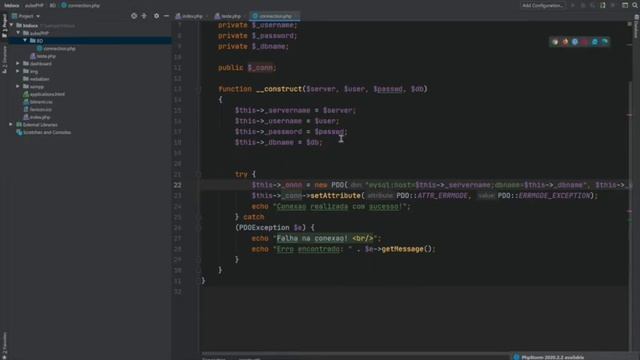Screen dimensions: 640x360
Task: Close the connection.php editor tab
Action: tap(297, 16)
